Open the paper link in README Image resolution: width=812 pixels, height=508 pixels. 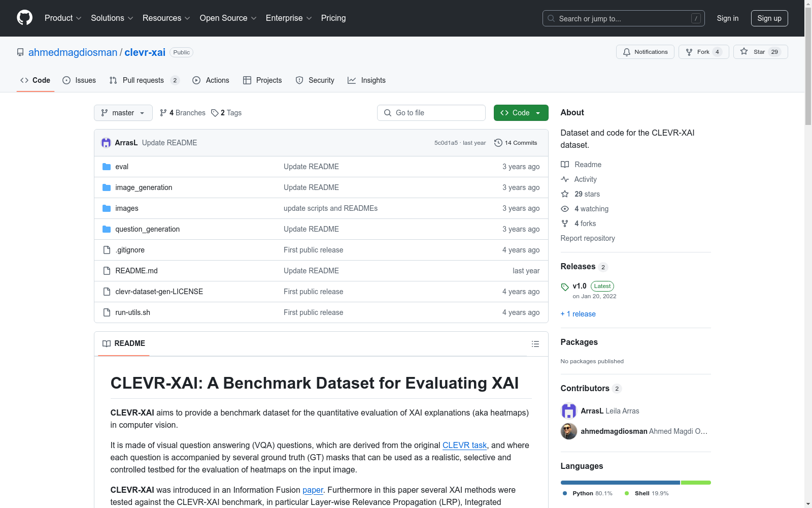pyautogui.click(x=313, y=490)
